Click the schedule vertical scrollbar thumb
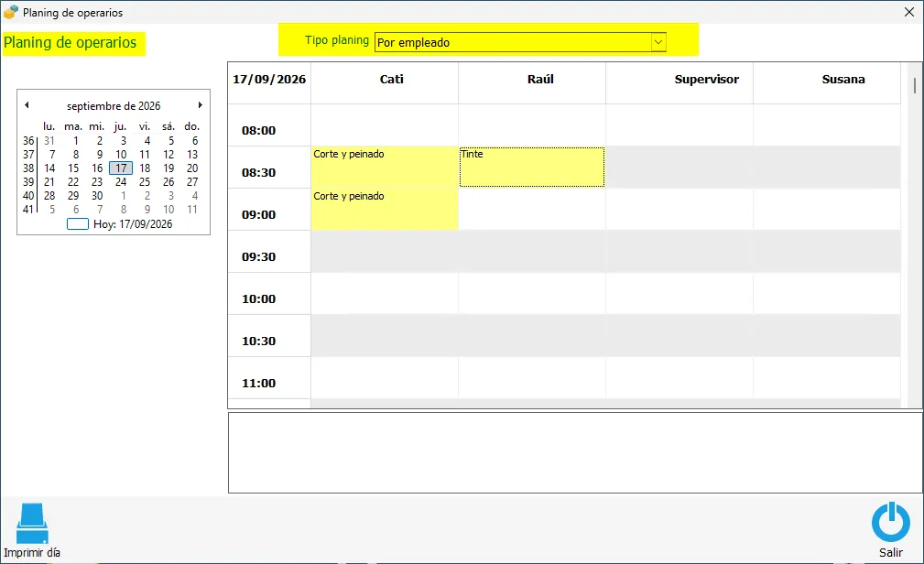 coord(915,85)
